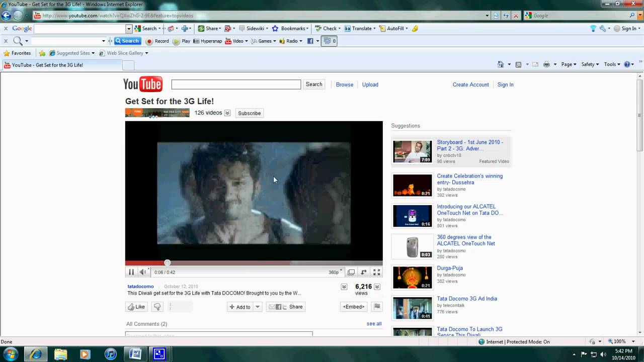Open Facebook icon in toolbar
This screenshot has height=362, width=644.
(x=310, y=41)
